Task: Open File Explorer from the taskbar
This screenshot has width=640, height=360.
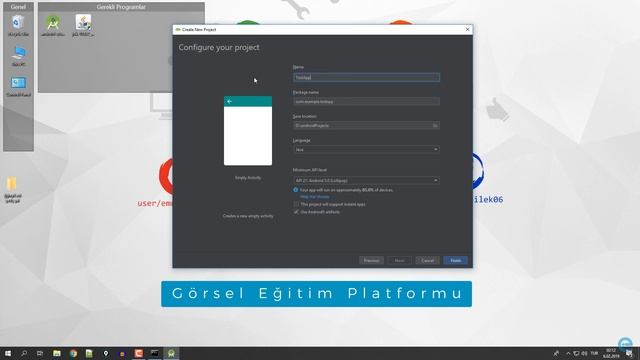Action: tap(57, 353)
